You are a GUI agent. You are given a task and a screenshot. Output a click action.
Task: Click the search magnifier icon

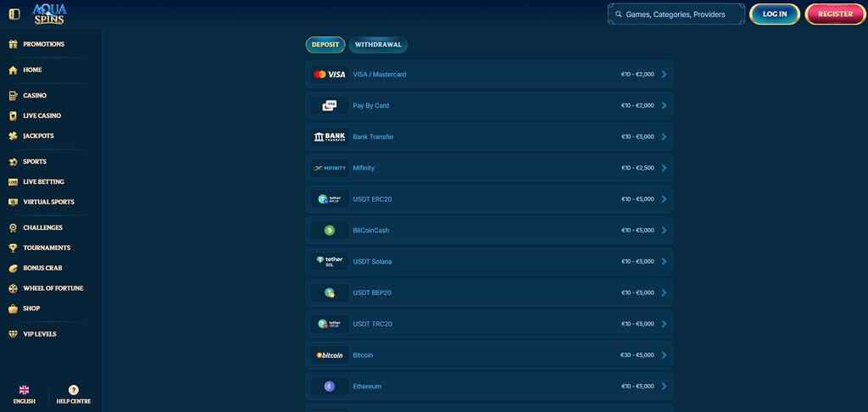618,14
